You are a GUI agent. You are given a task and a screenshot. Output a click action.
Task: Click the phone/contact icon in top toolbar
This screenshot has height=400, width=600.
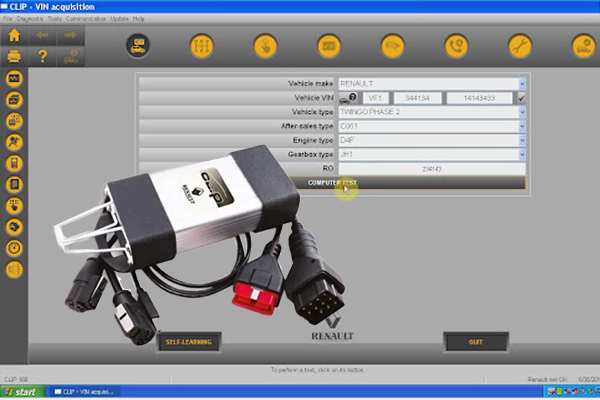(455, 45)
